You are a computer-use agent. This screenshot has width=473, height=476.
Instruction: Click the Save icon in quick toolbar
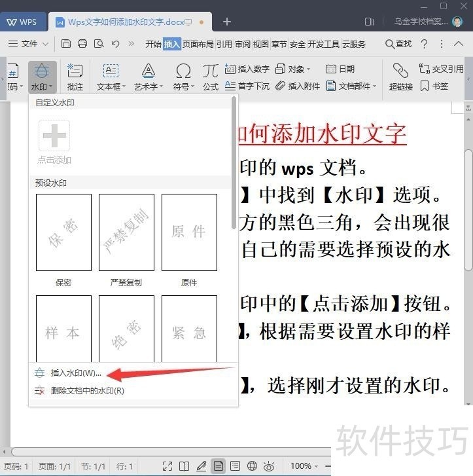[x=66, y=44]
